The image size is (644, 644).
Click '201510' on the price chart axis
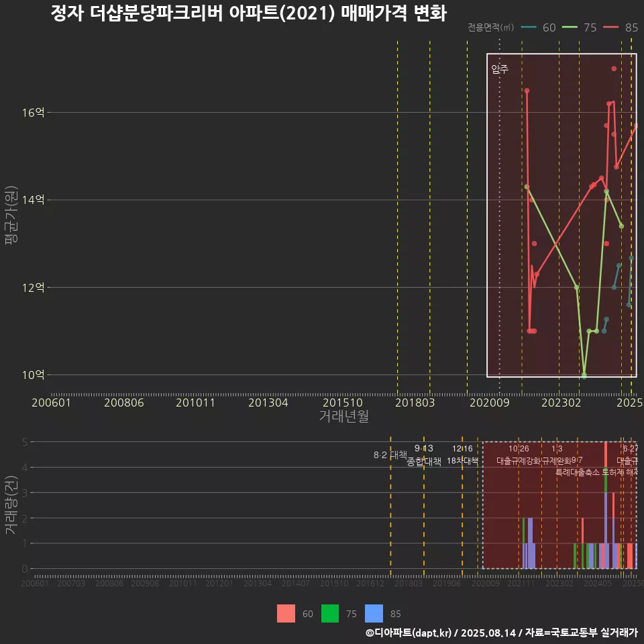(343, 402)
